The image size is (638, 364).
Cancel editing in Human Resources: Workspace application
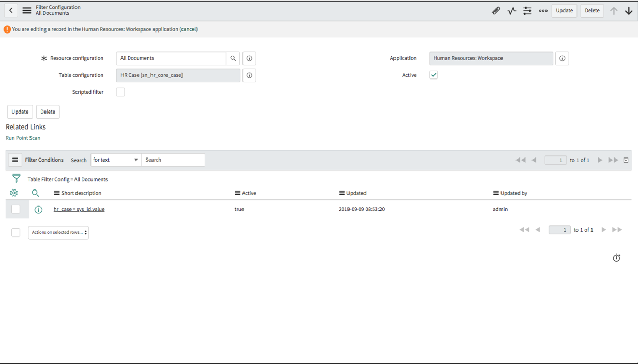189,29
